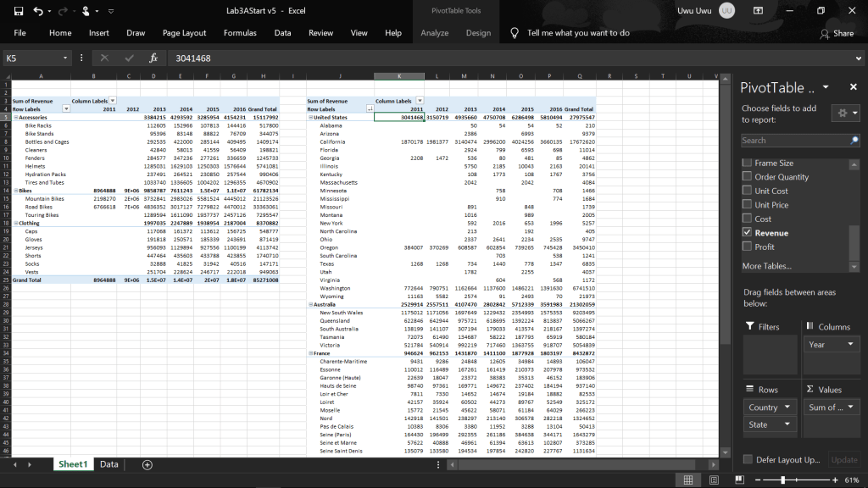This screenshot has height=488, width=868.
Task: Click the Undo arrow icon
Action: pos(39,11)
